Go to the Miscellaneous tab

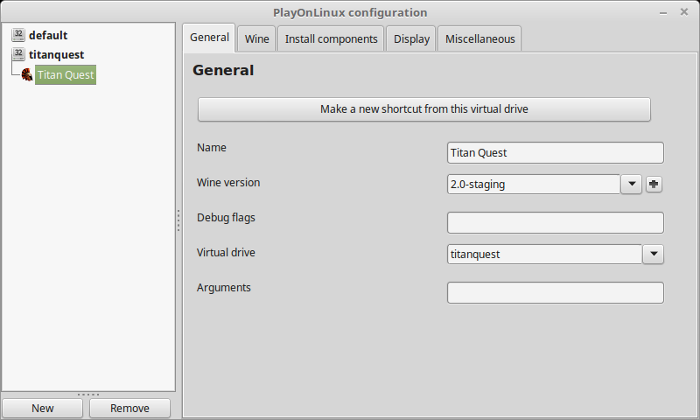click(480, 39)
